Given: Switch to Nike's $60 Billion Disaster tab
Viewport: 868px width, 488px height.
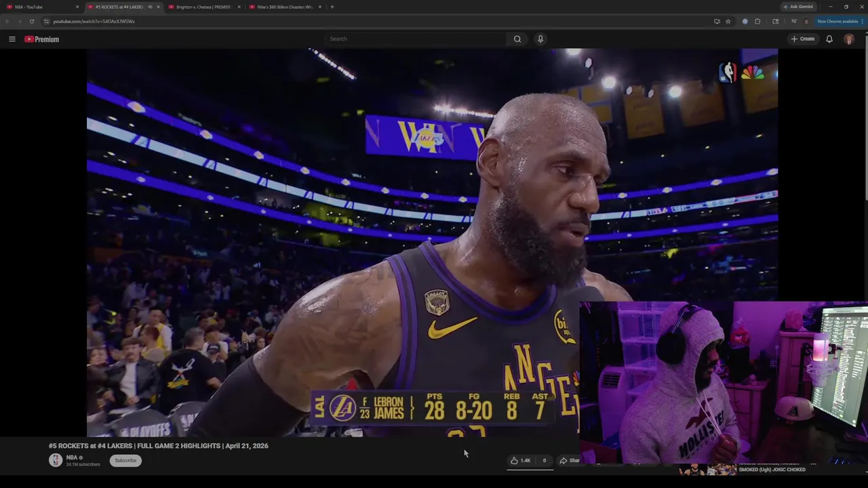Looking at the screenshot, I should (x=285, y=7).
